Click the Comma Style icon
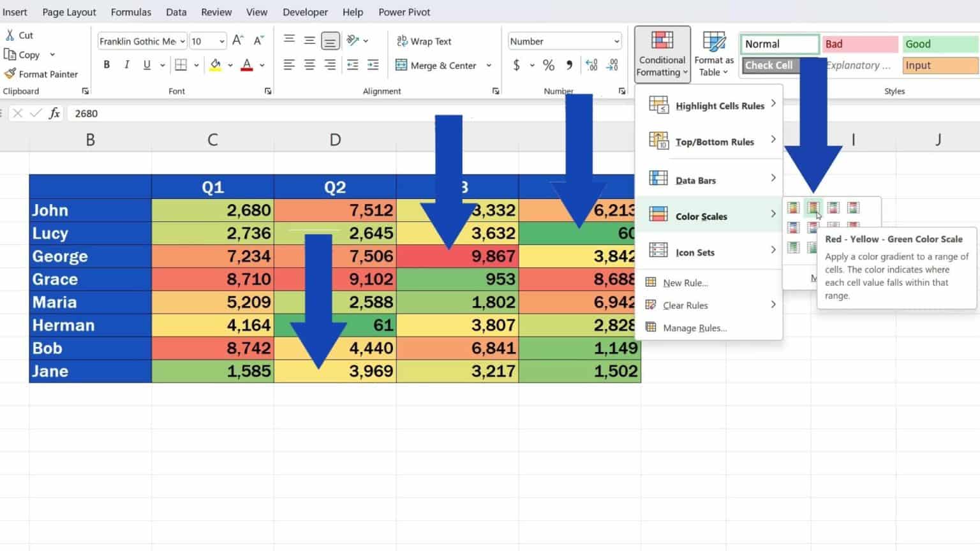 pos(569,64)
